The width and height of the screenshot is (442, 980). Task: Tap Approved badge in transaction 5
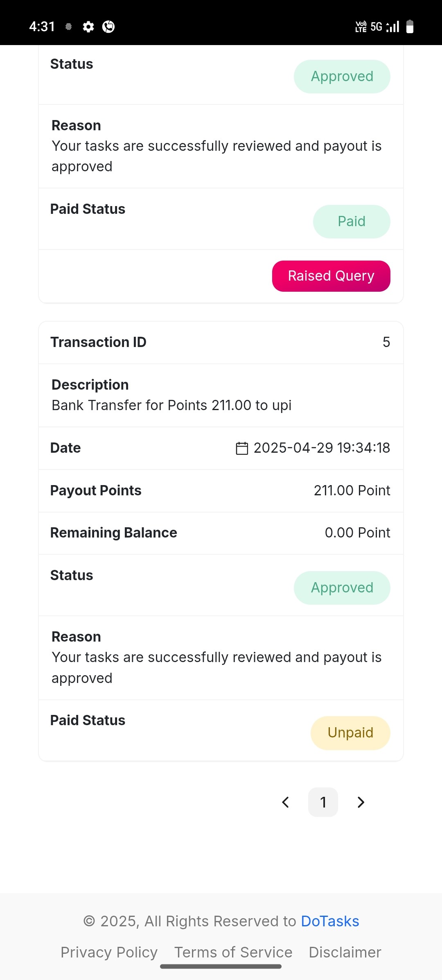(342, 588)
